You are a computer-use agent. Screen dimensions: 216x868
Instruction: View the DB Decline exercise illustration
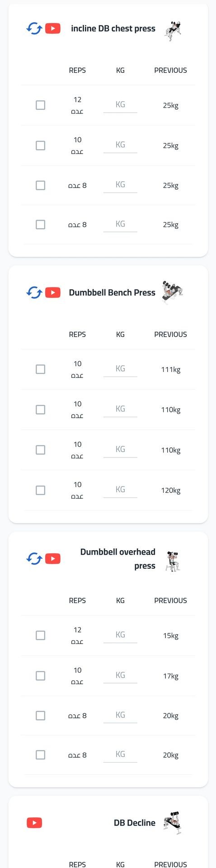[173, 823]
